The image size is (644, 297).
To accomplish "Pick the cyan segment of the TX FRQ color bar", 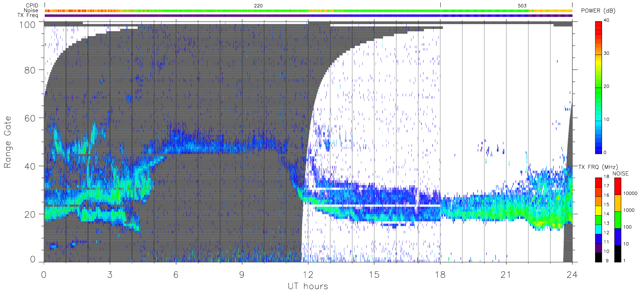I will [599, 229].
